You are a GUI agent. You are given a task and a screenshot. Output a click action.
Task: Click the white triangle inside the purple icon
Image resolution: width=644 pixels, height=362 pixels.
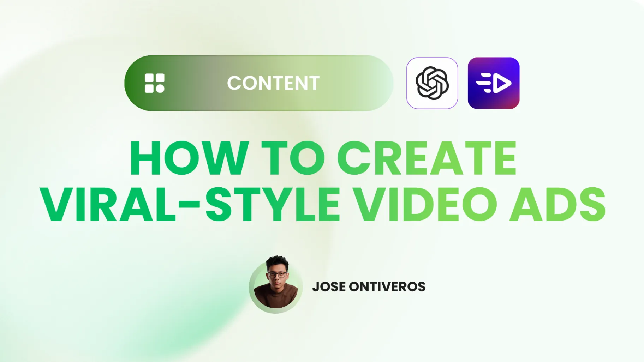tap(502, 84)
